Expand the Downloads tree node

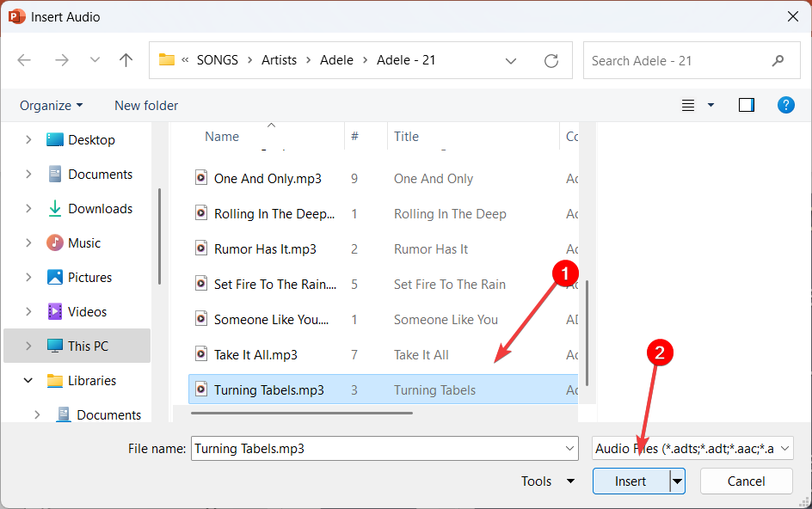(x=28, y=209)
